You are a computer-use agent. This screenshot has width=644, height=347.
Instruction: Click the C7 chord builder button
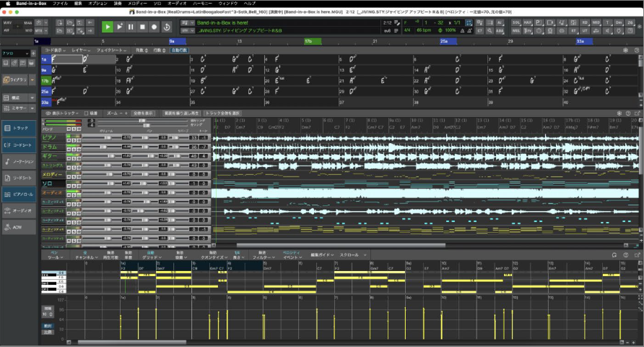click(479, 31)
